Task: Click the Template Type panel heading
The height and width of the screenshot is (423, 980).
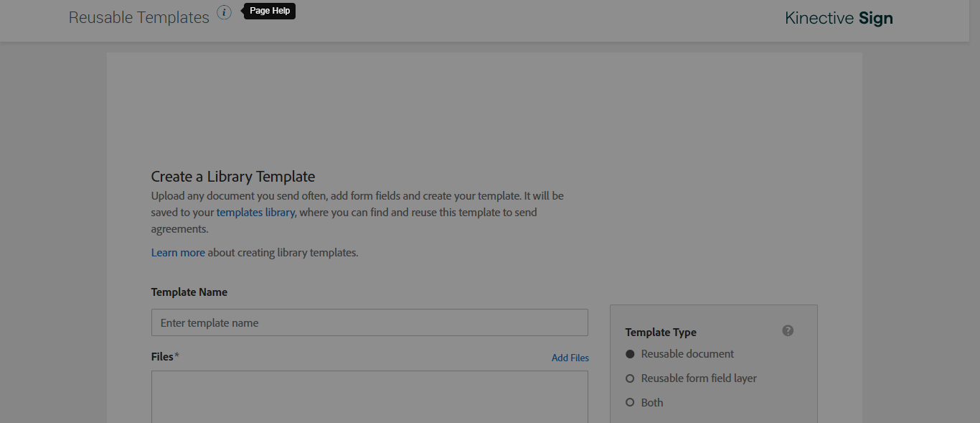Action: (x=661, y=333)
